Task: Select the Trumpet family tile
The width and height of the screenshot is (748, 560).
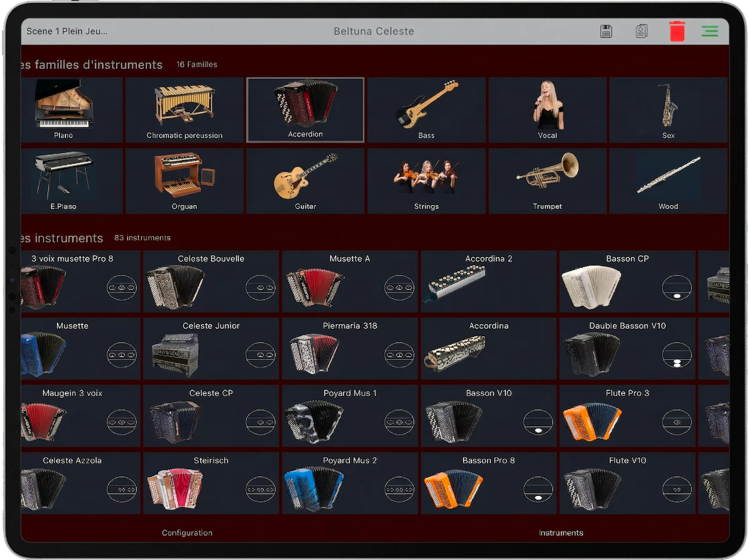Action: point(547,181)
